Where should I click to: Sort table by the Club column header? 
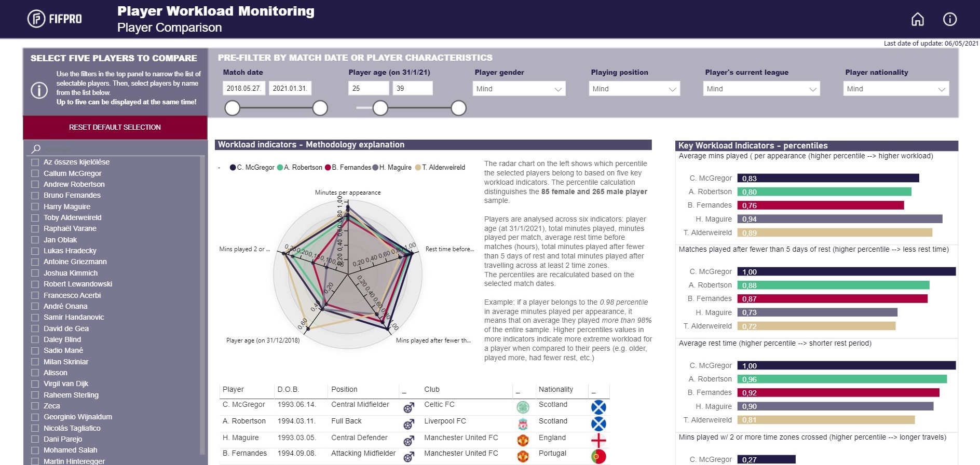coord(431,389)
